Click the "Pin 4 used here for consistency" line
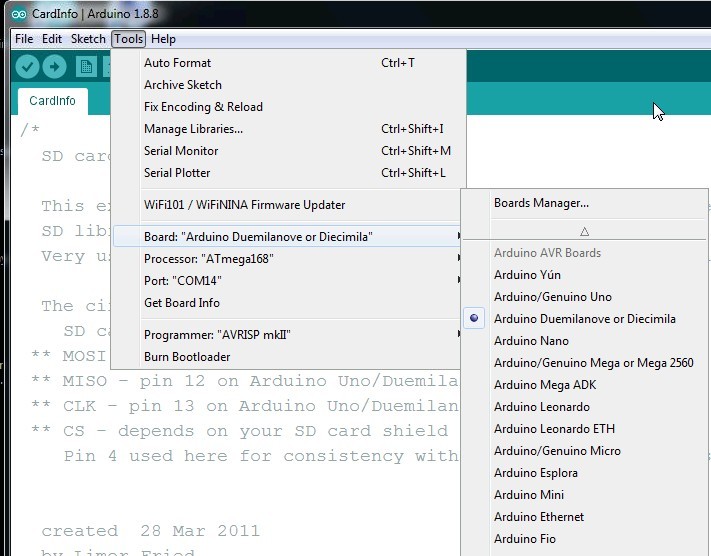The width and height of the screenshot is (711, 556). pos(261,456)
